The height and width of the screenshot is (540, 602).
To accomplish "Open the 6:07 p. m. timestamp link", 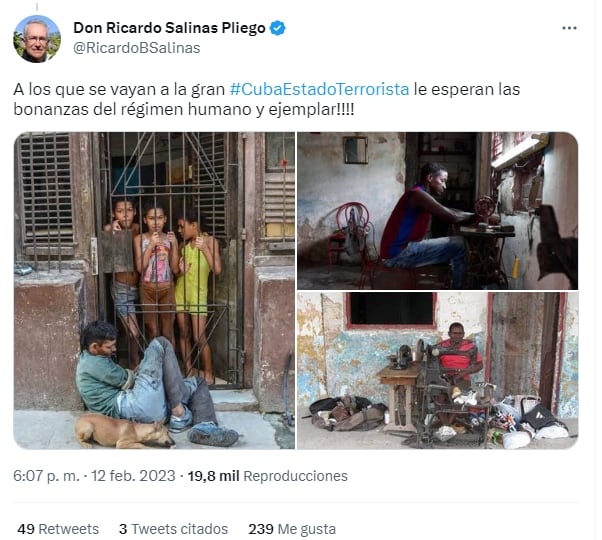I will (x=46, y=476).
